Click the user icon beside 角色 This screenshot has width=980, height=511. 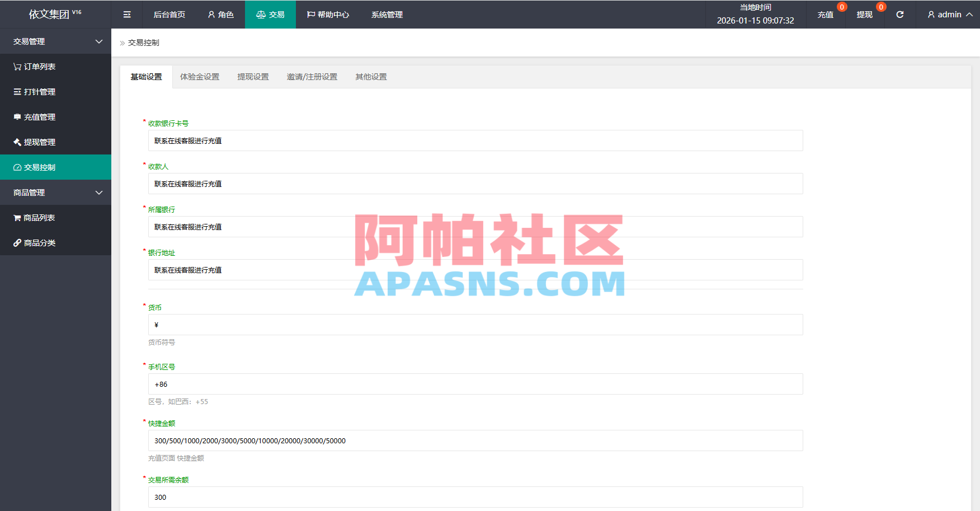point(211,15)
